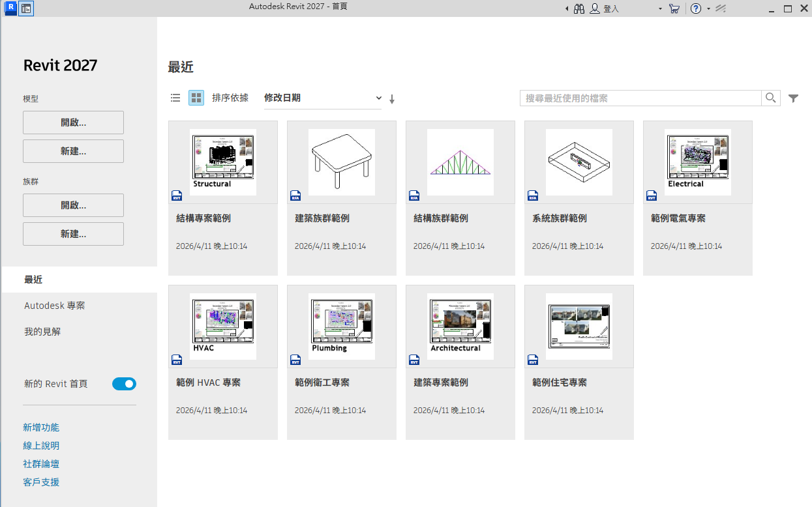812x507 pixels.
Task: Click RVT file icon on 範例 HVAC 專案 card
Action: (x=177, y=360)
